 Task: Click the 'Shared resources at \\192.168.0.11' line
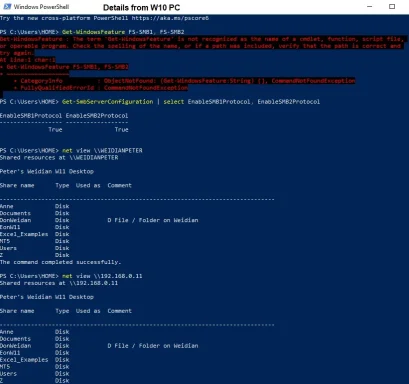pos(59,283)
